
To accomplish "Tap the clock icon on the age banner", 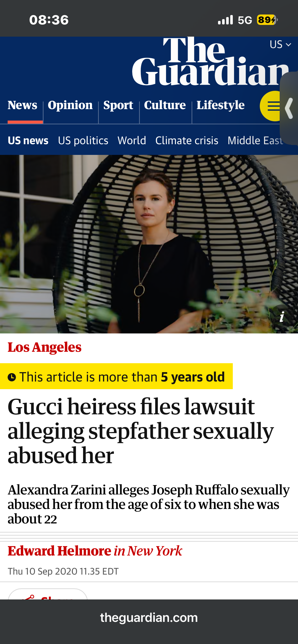I will click(12, 377).
